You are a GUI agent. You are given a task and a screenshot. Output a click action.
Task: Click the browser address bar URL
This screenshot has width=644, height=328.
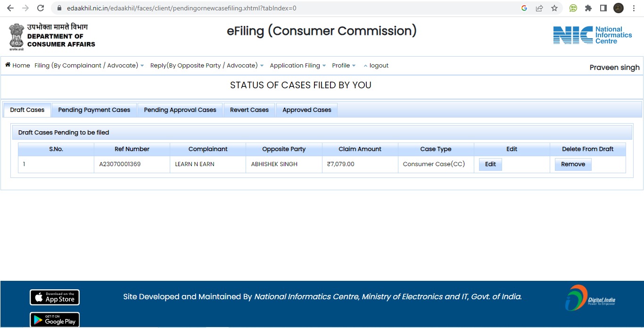point(182,8)
